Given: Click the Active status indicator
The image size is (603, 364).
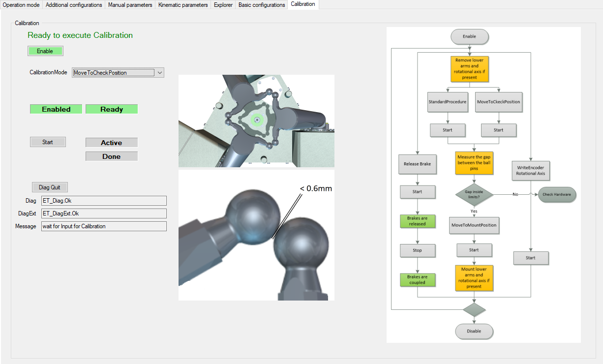Looking at the screenshot, I should (112, 143).
